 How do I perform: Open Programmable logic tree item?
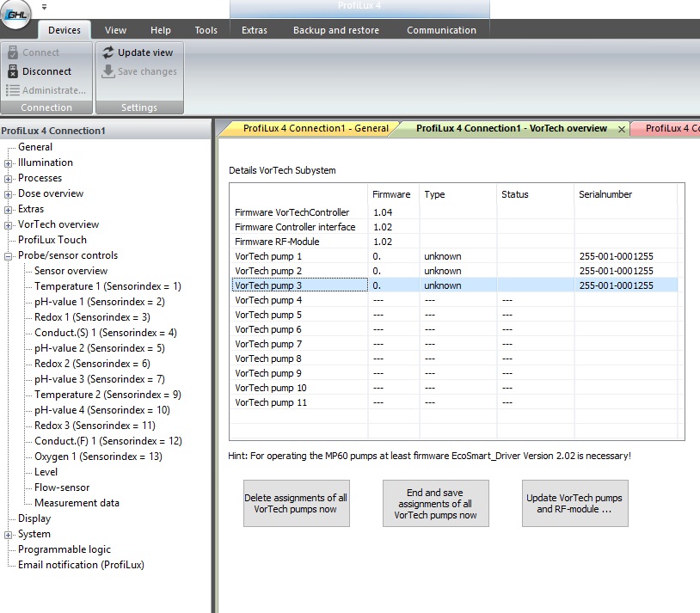click(64, 549)
